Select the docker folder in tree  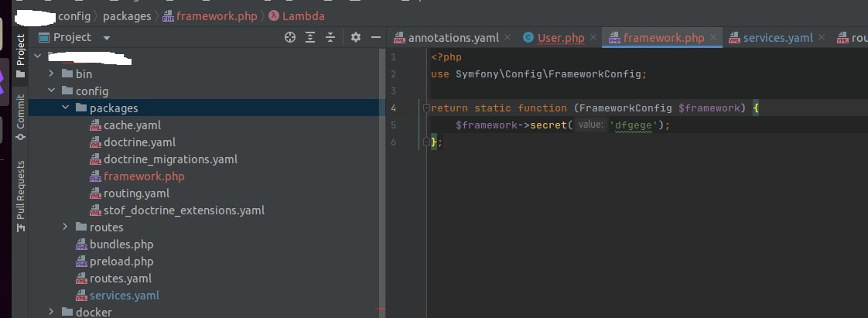point(94,313)
